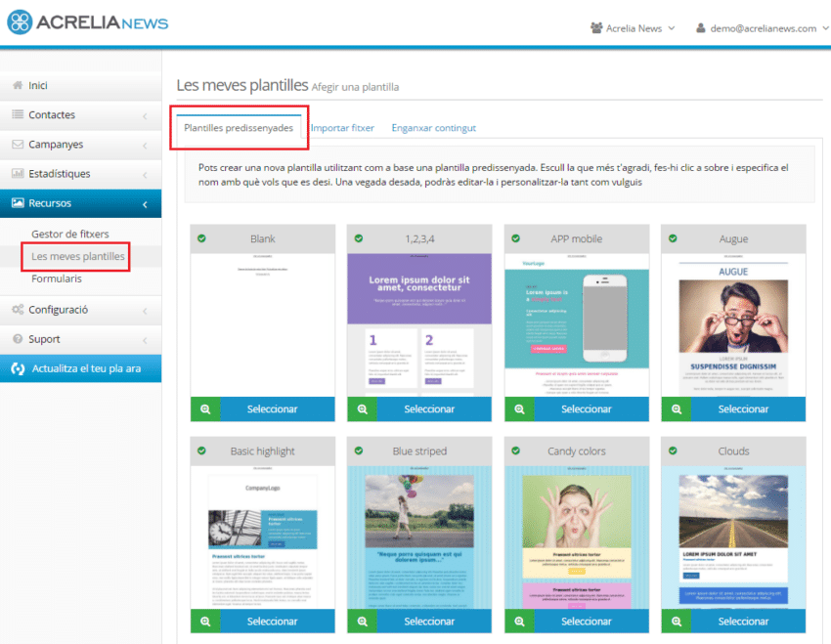Image resolution: width=831 pixels, height=644 pixels.
Task: Click the list icon beside Contactes
Action: tap(18, 114)
